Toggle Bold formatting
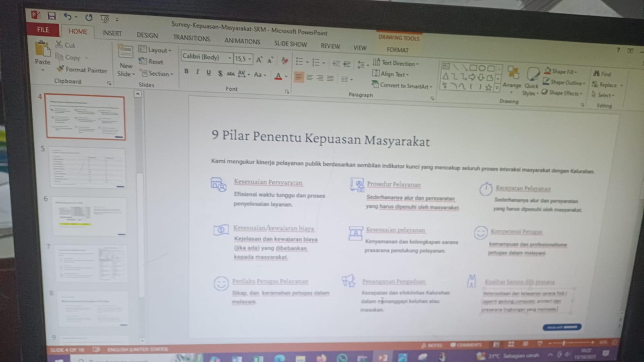Image resolution: width=644 pixels, height=362 pixels. point(186,71)
